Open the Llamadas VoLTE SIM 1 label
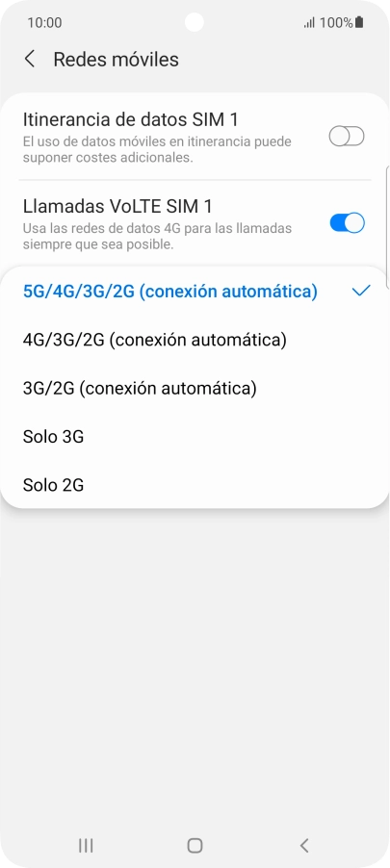390x868 pixels. point(118,207)
